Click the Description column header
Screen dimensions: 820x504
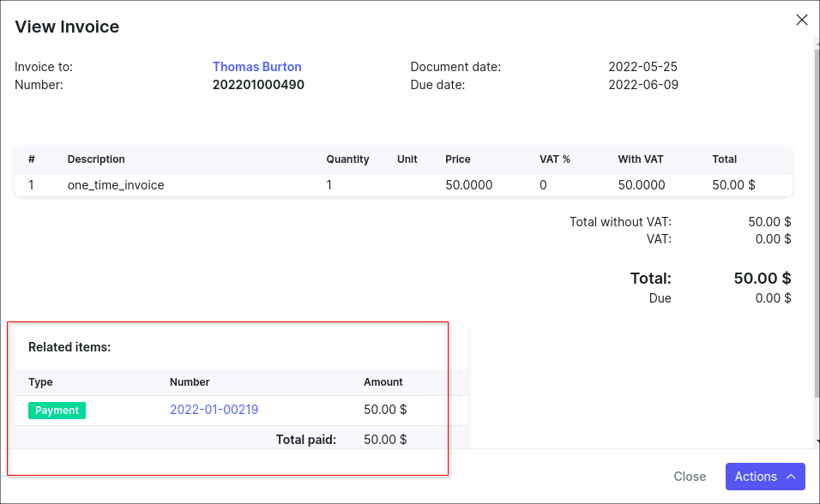pos(96,159)
